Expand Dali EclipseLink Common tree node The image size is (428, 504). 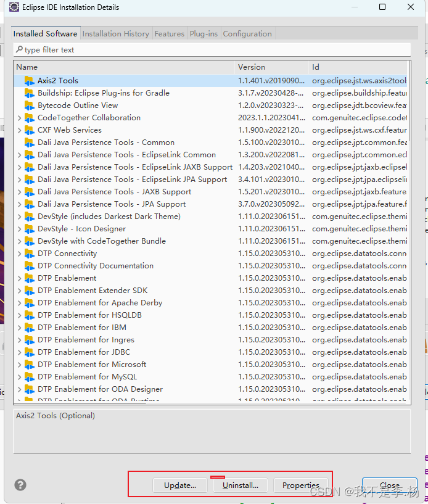pyautogui.click(x=19, y=155)
